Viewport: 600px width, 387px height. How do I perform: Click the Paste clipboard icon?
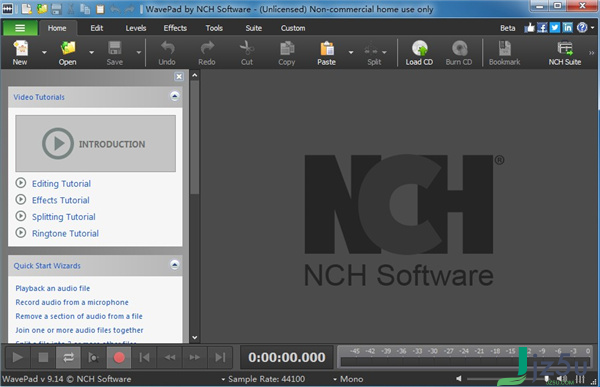(327, 49)
